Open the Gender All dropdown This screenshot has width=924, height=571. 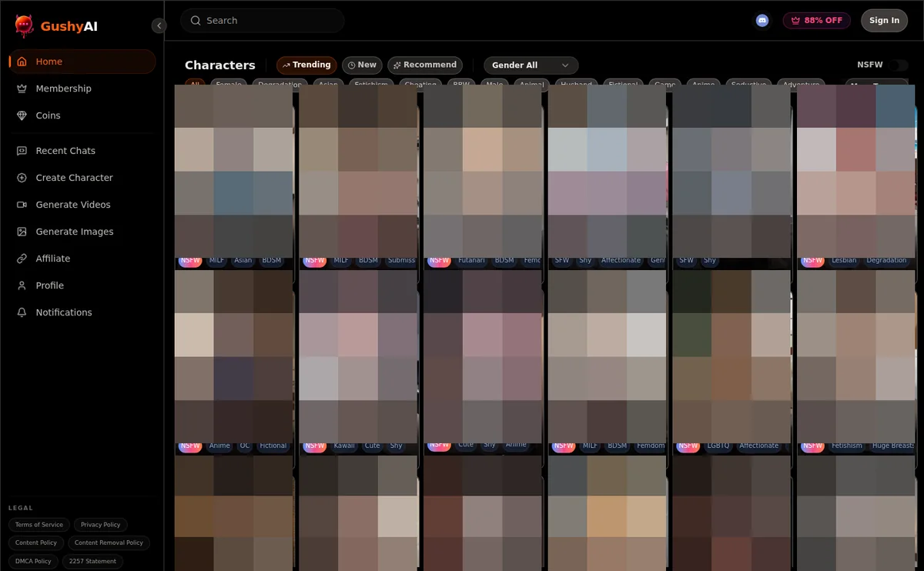pyautogui.click(x=531, y=65)
